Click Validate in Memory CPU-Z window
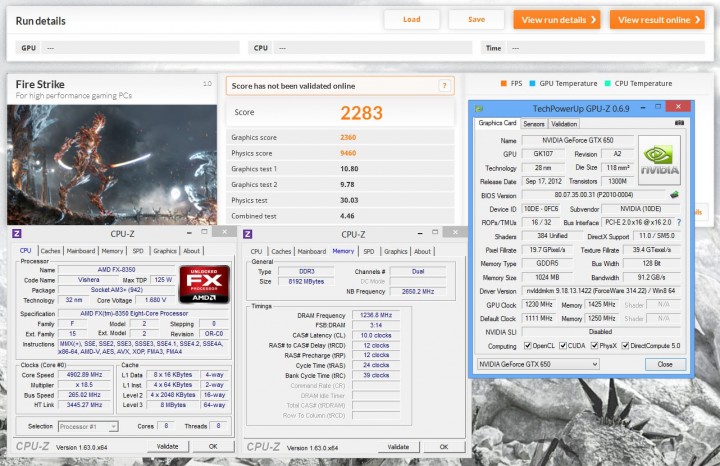 click(398, 447)
